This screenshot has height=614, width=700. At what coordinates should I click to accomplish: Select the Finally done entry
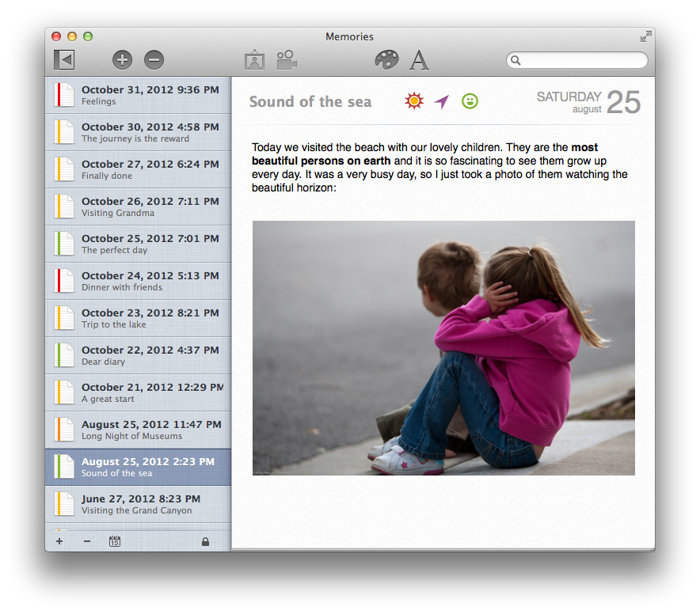[138, 169]
